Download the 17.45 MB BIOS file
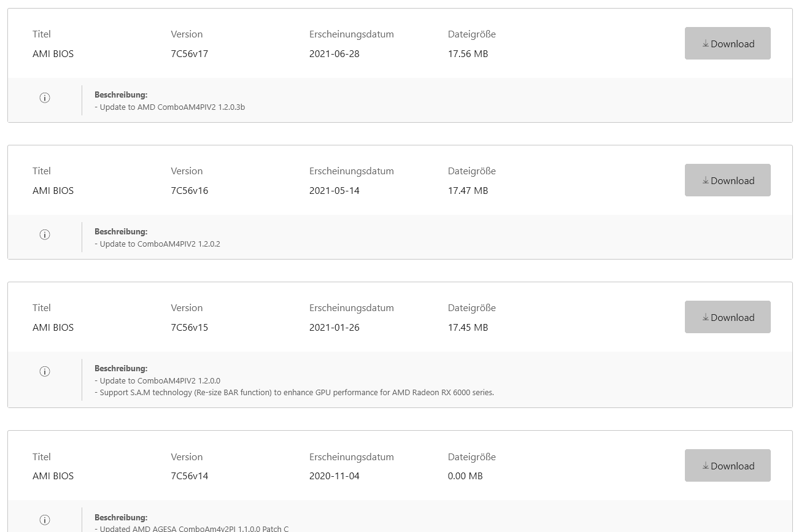807x532 pixels. click(727, 317)
